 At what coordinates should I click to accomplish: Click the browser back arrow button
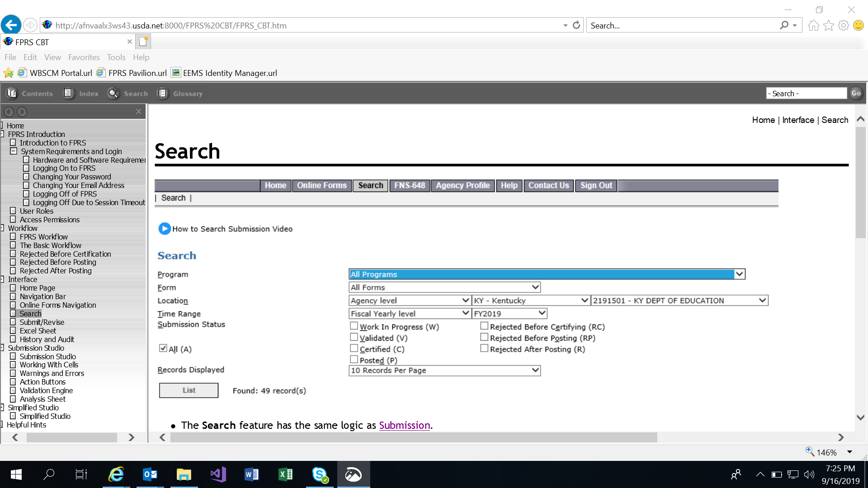11,25
